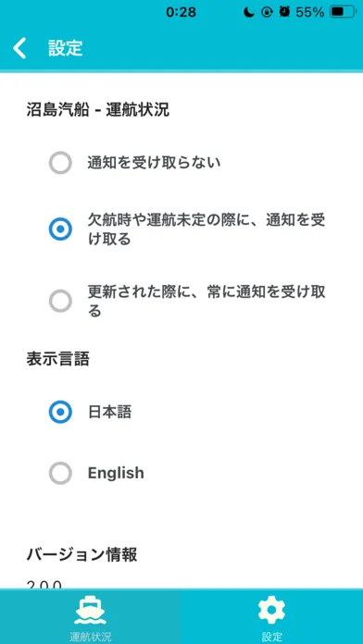
Task: Tap the English option label text
Action: 116,473
